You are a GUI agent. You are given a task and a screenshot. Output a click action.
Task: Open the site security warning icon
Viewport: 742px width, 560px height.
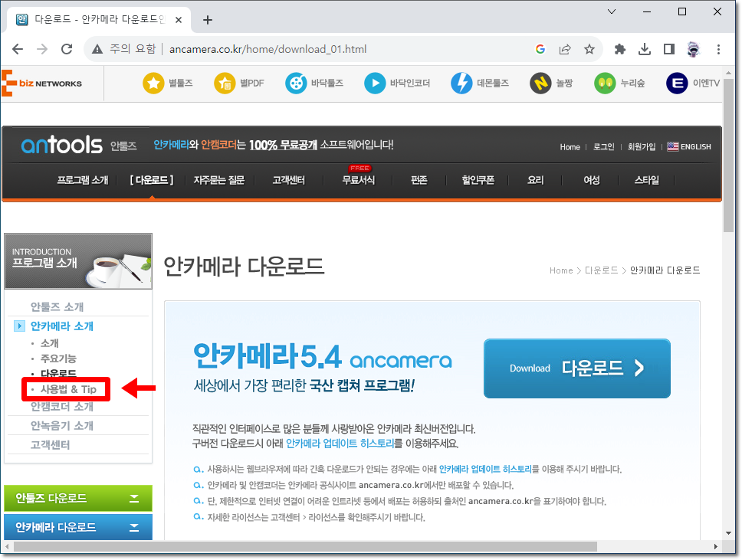pyautogui.click(x=97, y=49)
